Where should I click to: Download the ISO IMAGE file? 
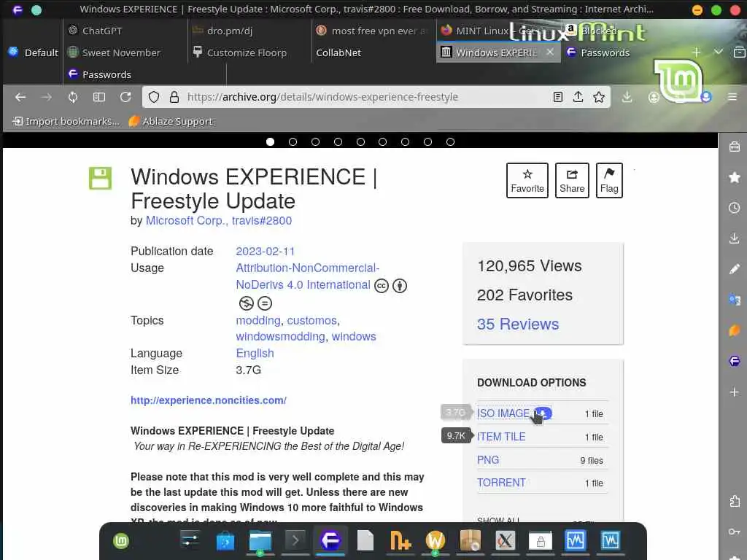click(x=503, y=413)
